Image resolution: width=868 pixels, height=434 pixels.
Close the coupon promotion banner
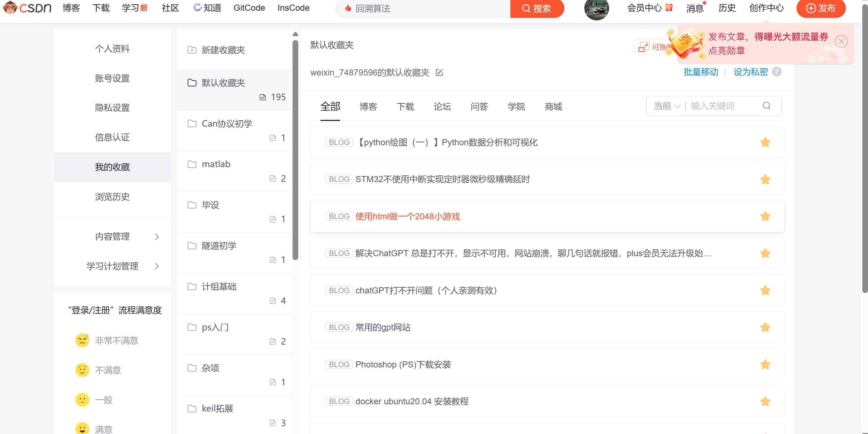[841, 42]
